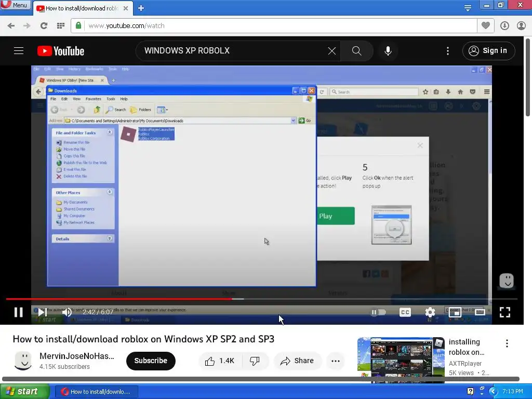Viewport: 532px width, 399px height.
Task: Go back to previous page
Action: point(11,25)
